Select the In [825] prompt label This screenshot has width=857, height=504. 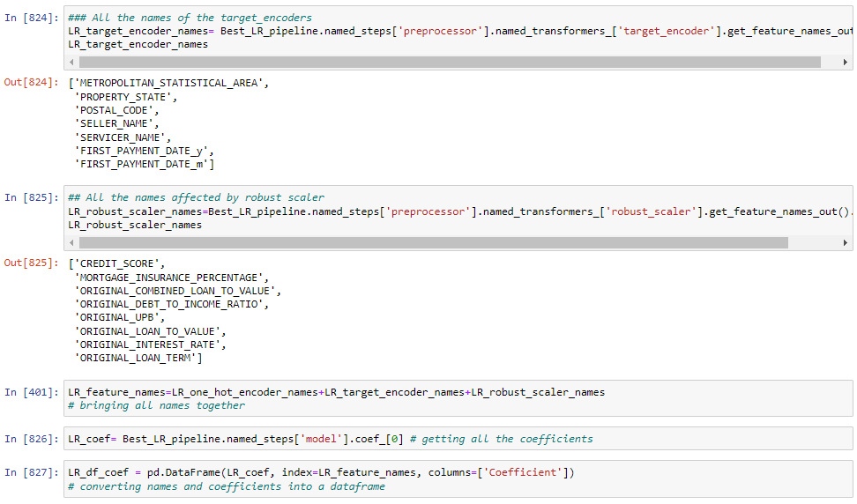(31, 197)
